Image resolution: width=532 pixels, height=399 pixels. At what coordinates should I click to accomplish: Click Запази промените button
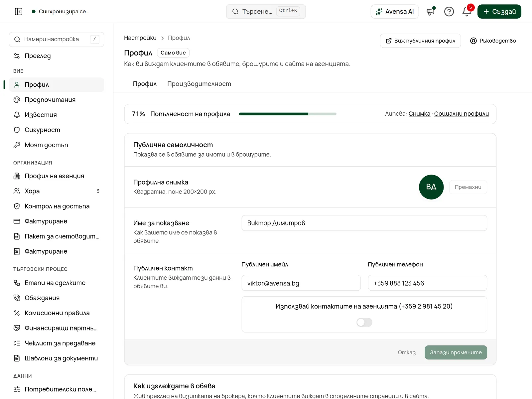pyautogui.click(x=456, y=352)
